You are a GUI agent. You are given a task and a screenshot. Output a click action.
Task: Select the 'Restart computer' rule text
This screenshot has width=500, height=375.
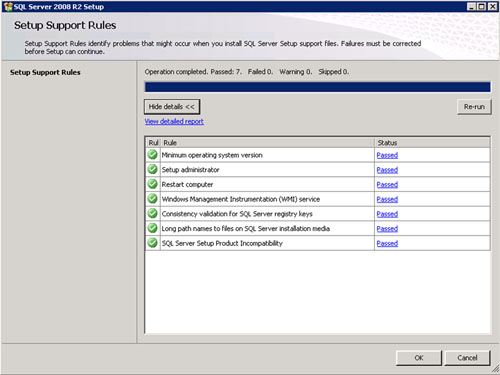187,184
